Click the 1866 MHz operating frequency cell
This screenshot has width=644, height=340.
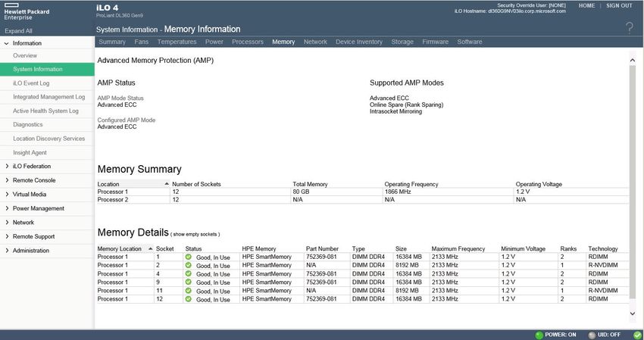[x=398, y=192]
